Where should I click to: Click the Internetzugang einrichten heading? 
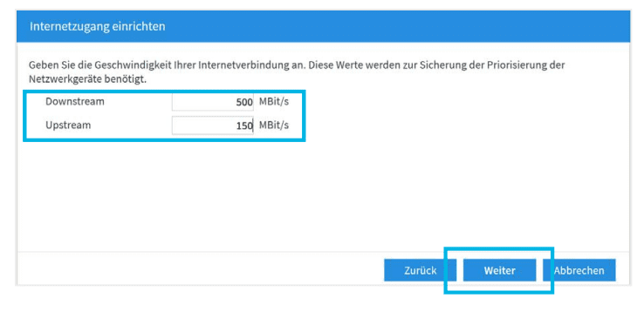(98, 26)
